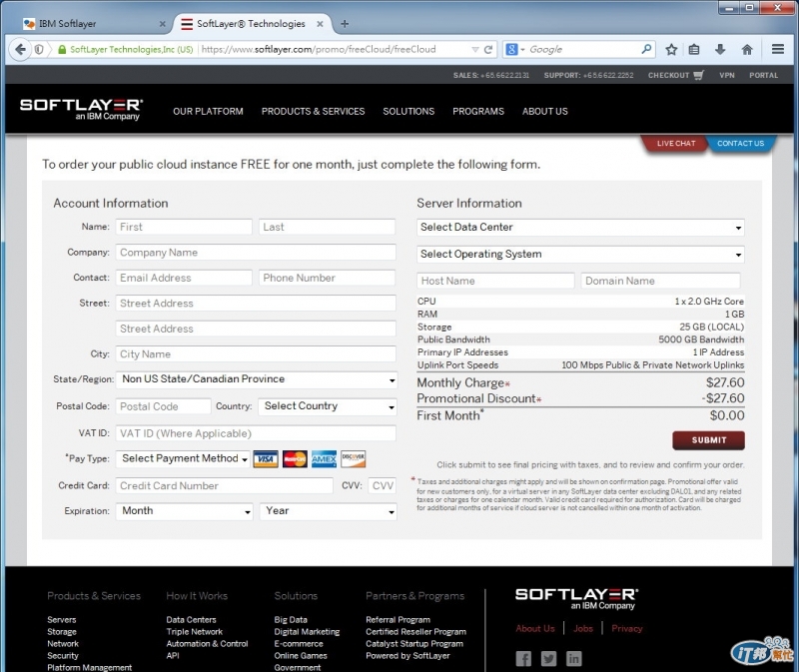
Task: Open the Solutions menu
Action: coord(408,111)
